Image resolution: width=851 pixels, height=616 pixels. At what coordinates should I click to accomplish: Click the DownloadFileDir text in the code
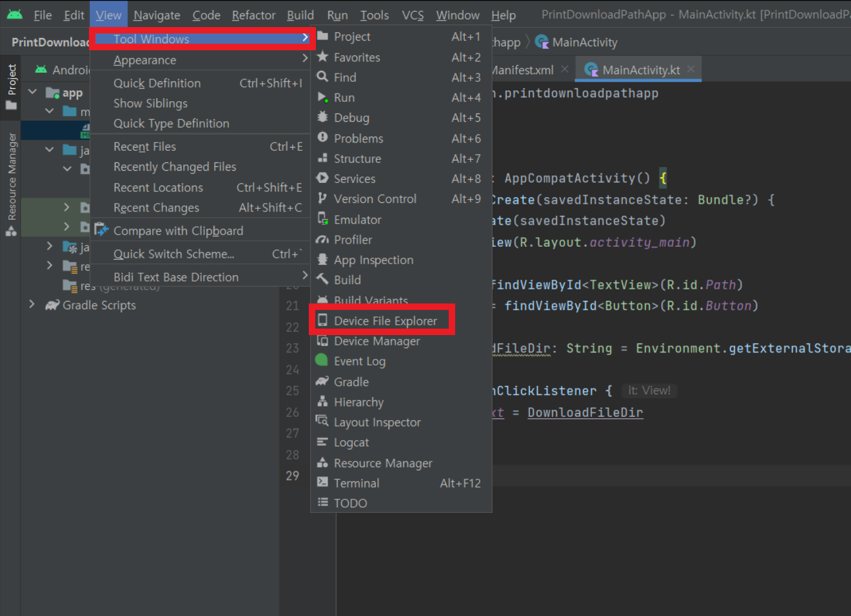[x=585, y=412]
